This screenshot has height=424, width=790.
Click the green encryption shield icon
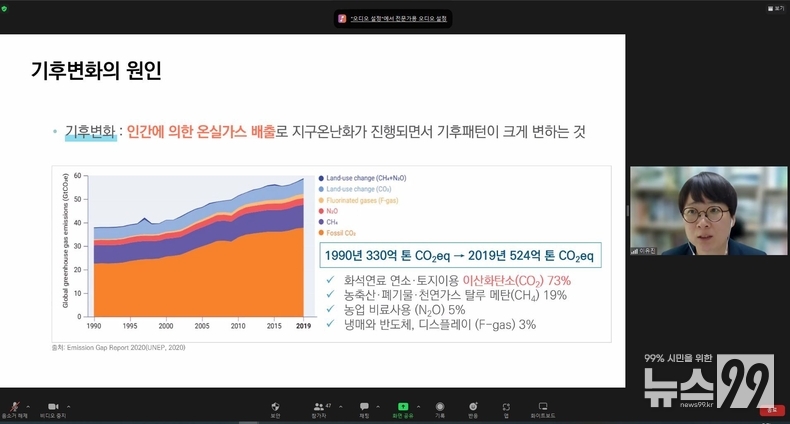(x=4, y=9)
